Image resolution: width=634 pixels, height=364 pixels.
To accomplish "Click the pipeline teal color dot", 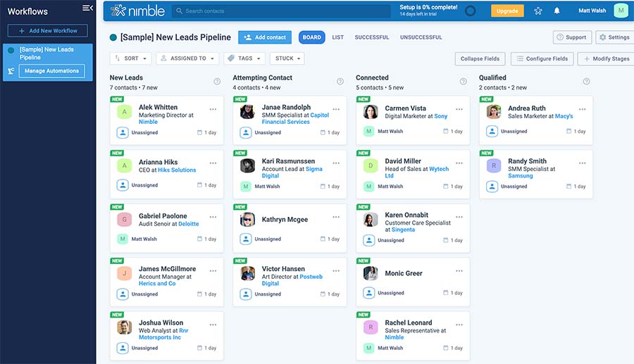I will [113, 37].
